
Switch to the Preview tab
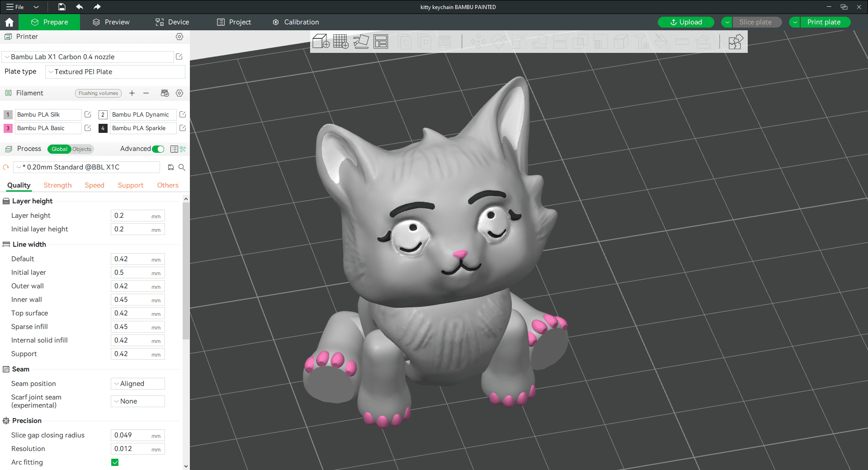[111, 22]
